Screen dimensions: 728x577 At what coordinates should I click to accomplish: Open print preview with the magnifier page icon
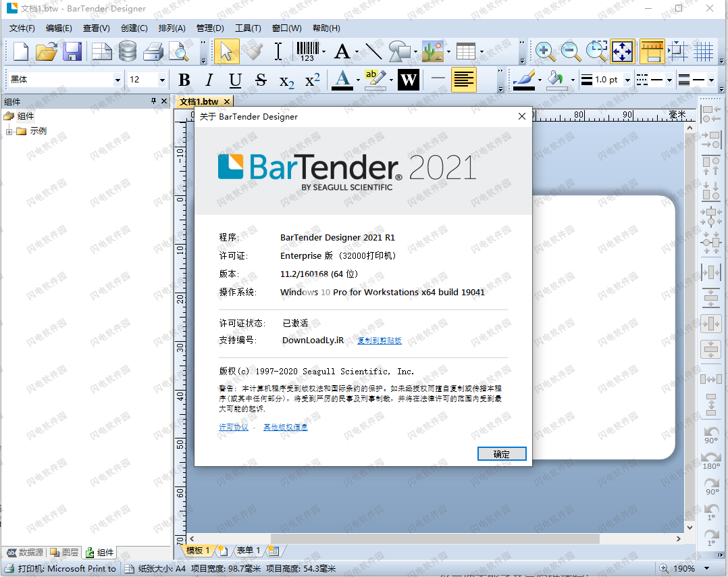tap(179, 51)
